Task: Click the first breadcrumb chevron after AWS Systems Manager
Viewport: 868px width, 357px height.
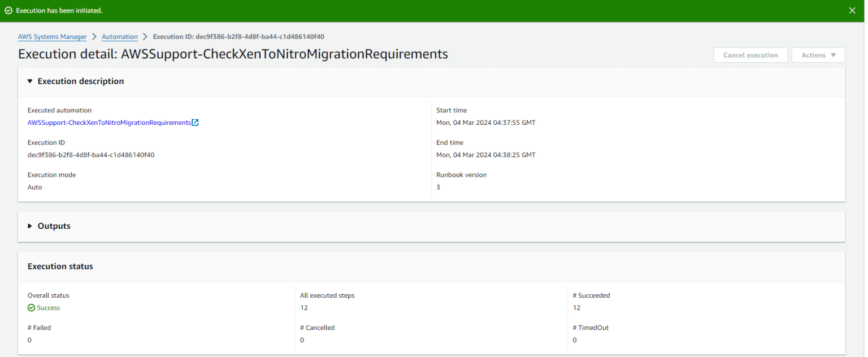Action: tap(94, 37)
